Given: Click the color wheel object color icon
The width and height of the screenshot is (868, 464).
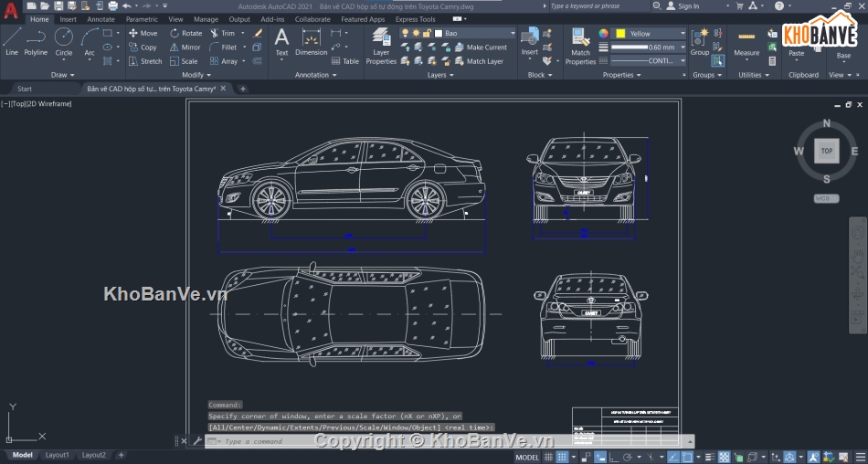Looking at the screenshot, I should [603, 33].
